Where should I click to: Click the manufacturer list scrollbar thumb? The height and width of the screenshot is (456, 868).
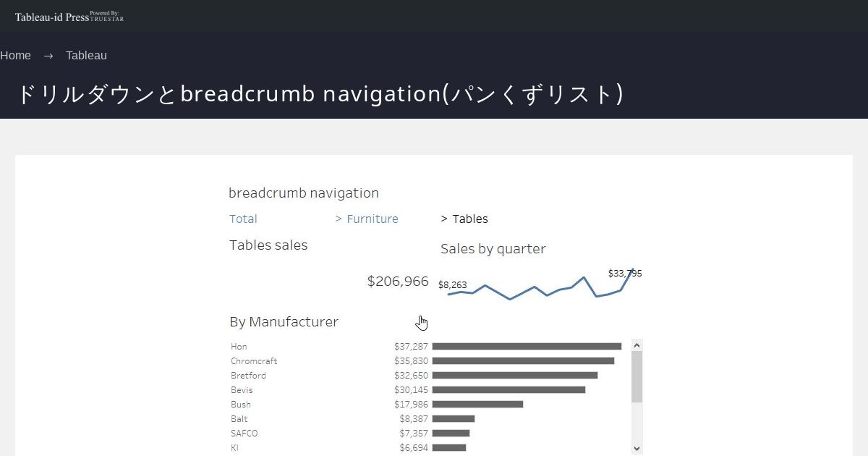point(637,376)
